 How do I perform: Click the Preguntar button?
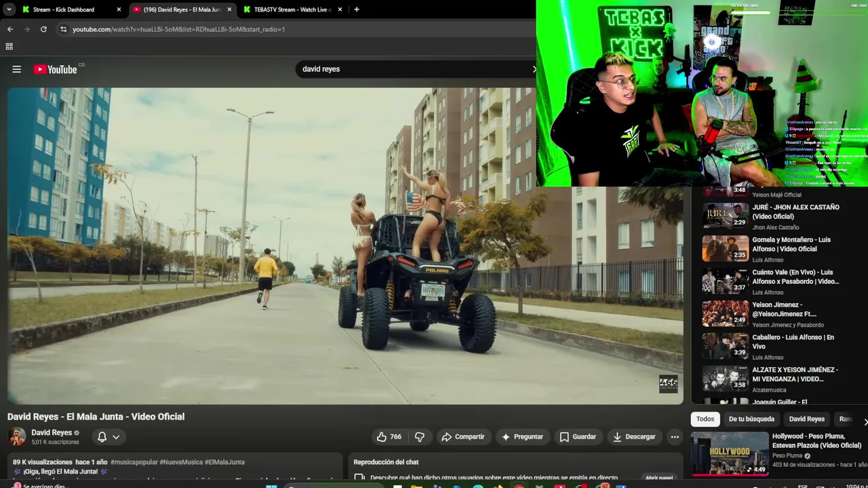pos(522,437)
